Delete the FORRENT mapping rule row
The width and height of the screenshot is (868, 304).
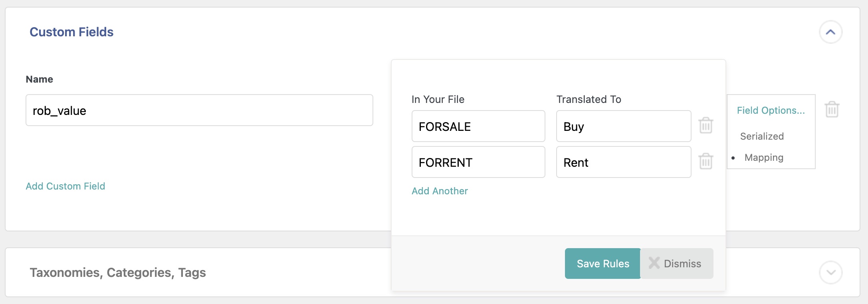point(705,162)
